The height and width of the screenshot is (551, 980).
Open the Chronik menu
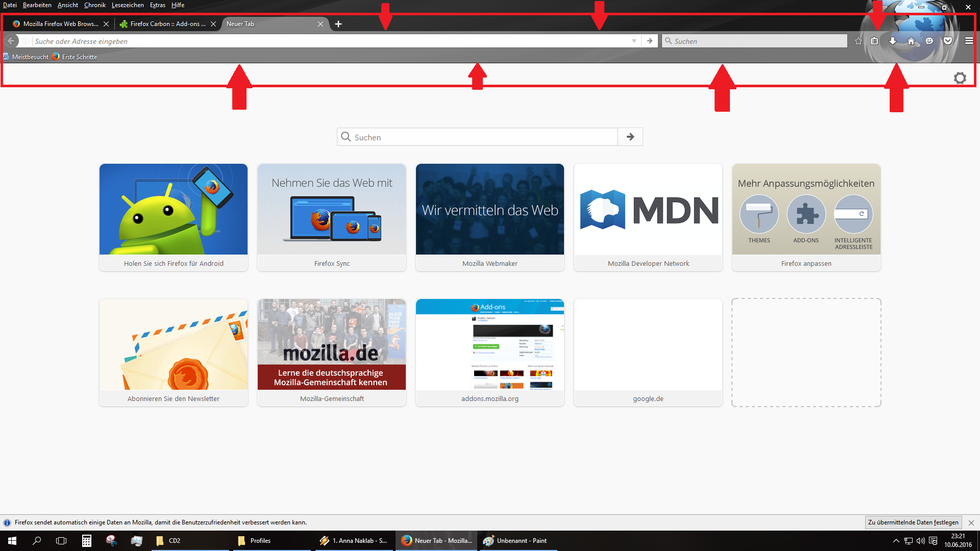94,5
